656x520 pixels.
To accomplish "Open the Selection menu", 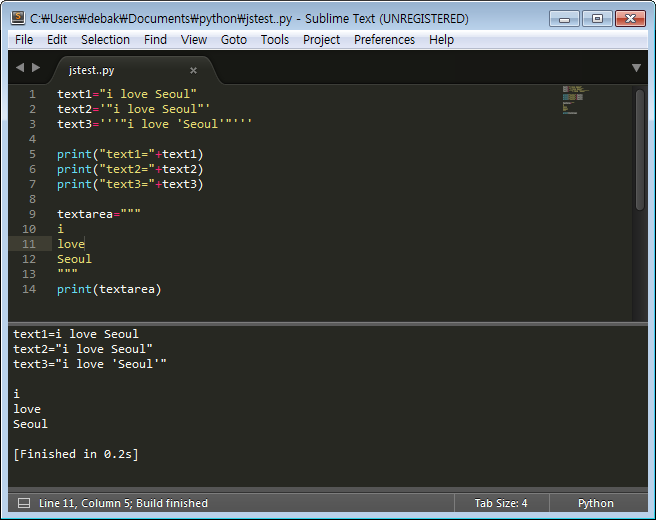I will pos(105,40).
